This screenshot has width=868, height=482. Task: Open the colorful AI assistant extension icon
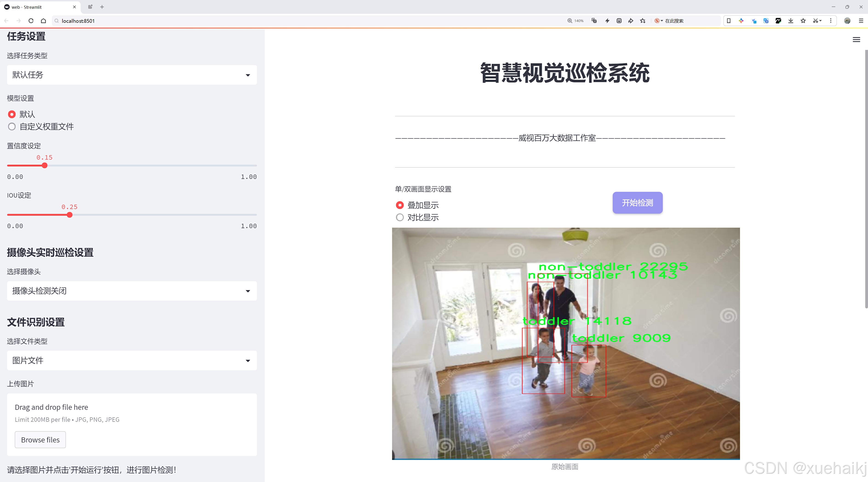pyautogui.click(x=741, y=20)
